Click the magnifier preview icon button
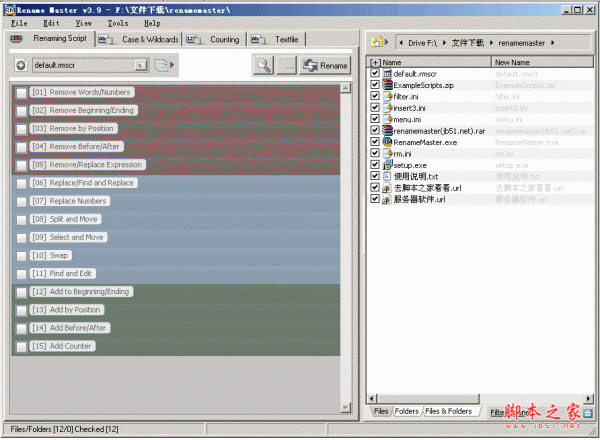This screenshot has height=440, width=600. pyautogui.click(x=263, y=65)
